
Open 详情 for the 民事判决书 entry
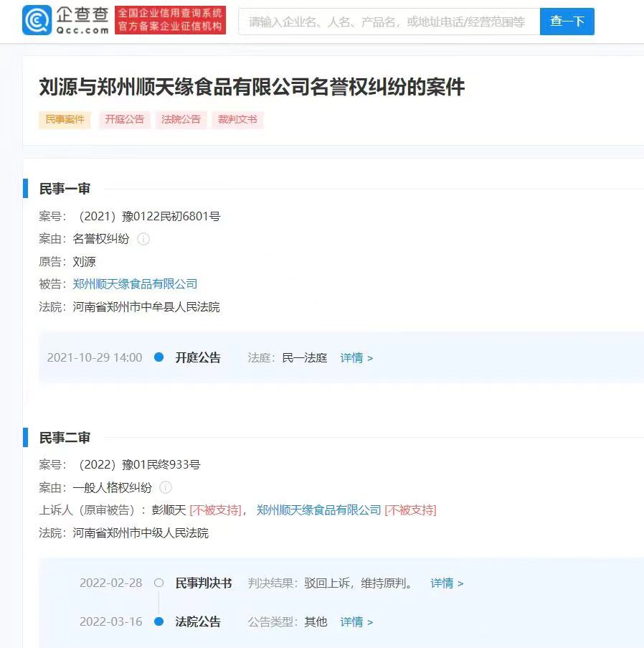[x=447, y=583]
